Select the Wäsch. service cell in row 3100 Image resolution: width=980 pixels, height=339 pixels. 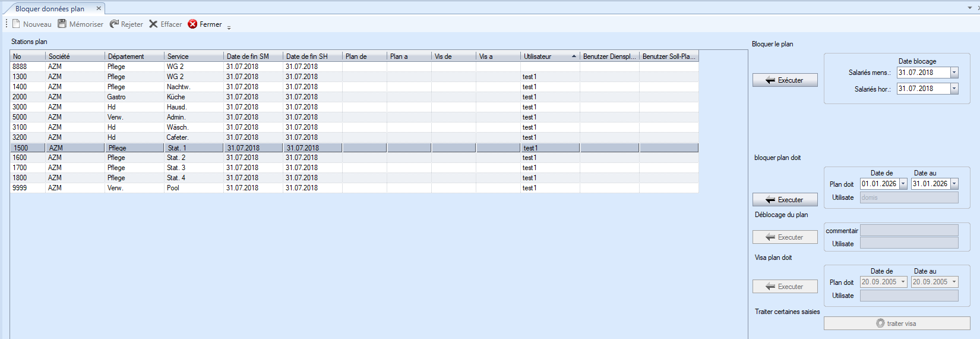[x=194, y=127]
